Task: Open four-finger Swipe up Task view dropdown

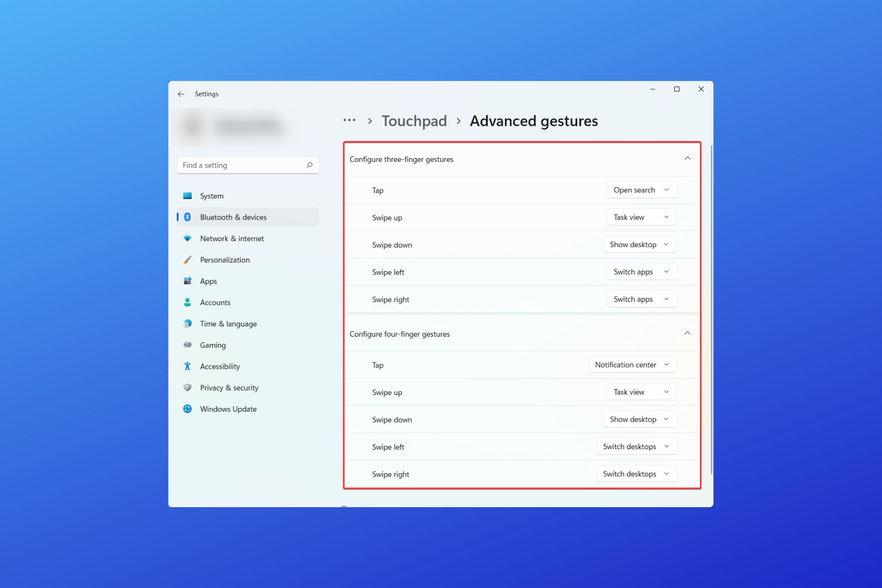Action: [642, 392]
